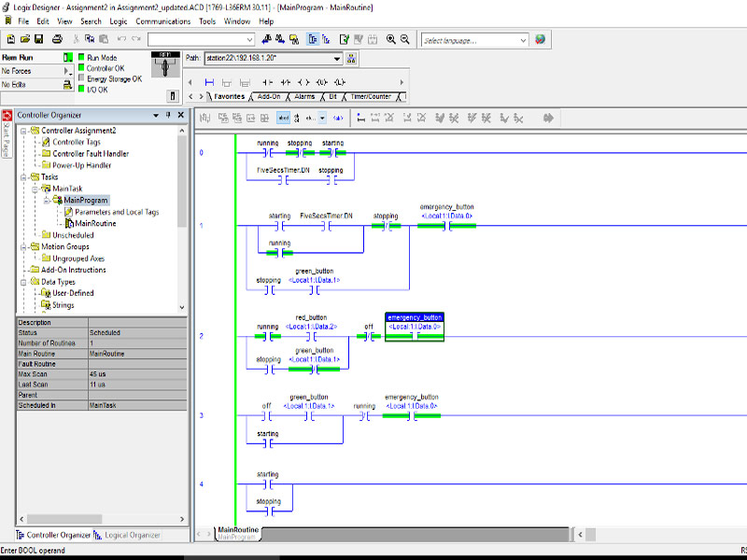The image size is (747, 560).
Task: Collapse the Controller Assignment2 tree node
Action: point(23,131)
